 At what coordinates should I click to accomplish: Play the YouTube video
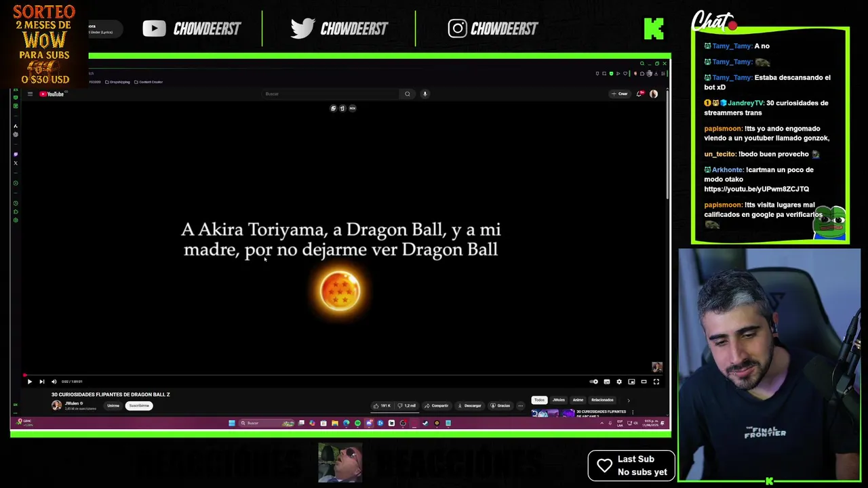tap(29, 382)
